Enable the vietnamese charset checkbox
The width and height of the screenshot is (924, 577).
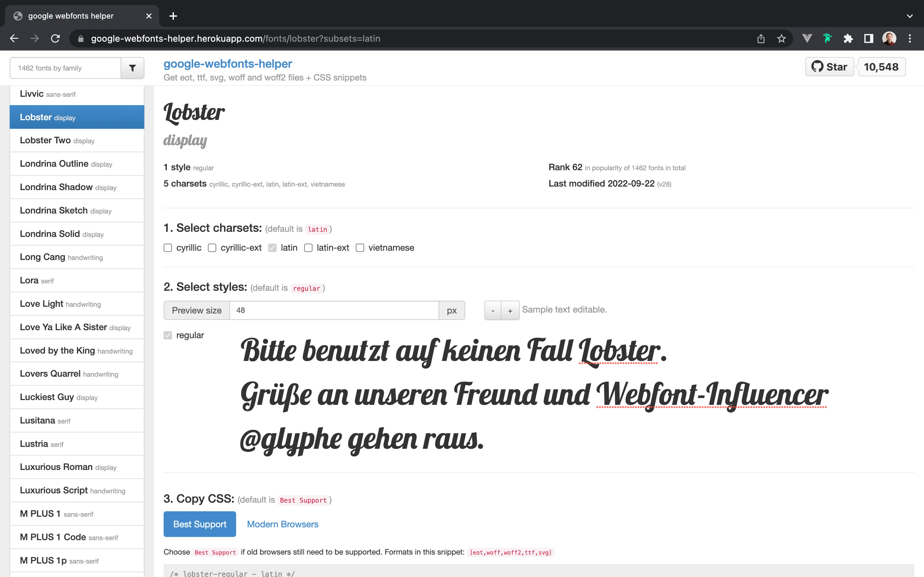(359, 248)
